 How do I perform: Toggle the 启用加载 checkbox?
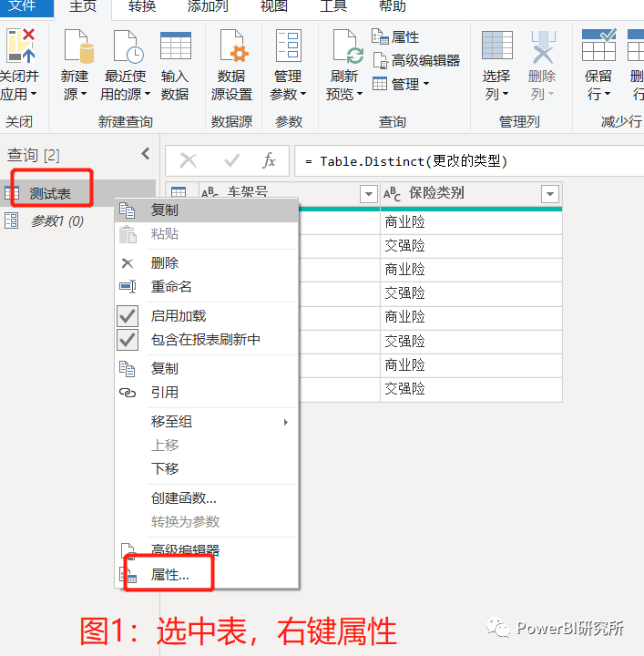pos(128,316)
